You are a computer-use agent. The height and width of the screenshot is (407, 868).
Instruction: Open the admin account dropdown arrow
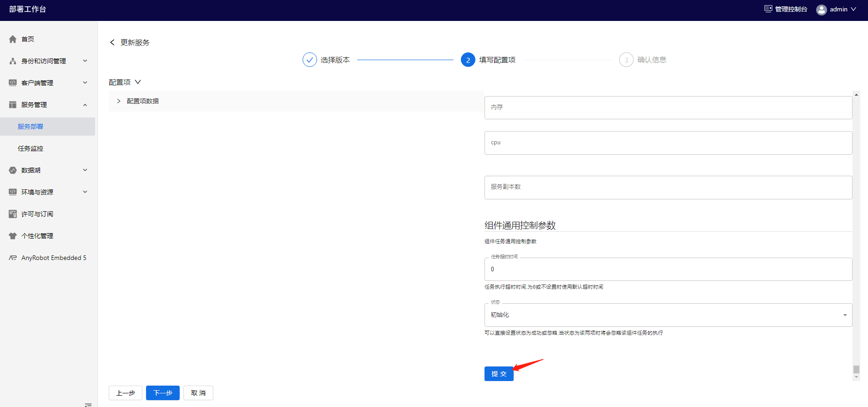[x=853, y=9]
